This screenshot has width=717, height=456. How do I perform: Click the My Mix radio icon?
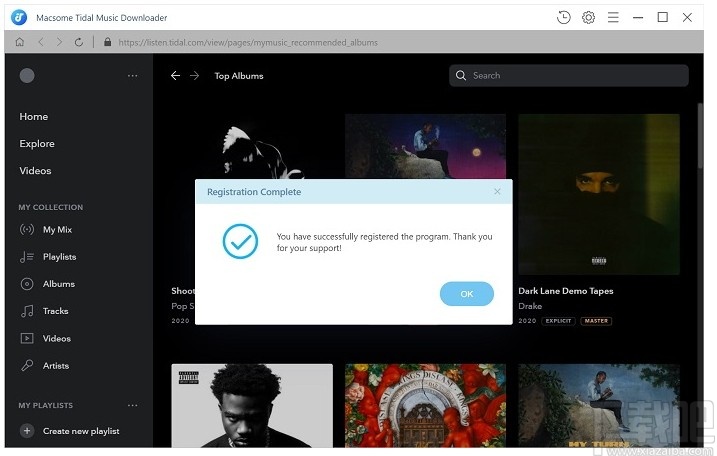[x=27, y=229]
